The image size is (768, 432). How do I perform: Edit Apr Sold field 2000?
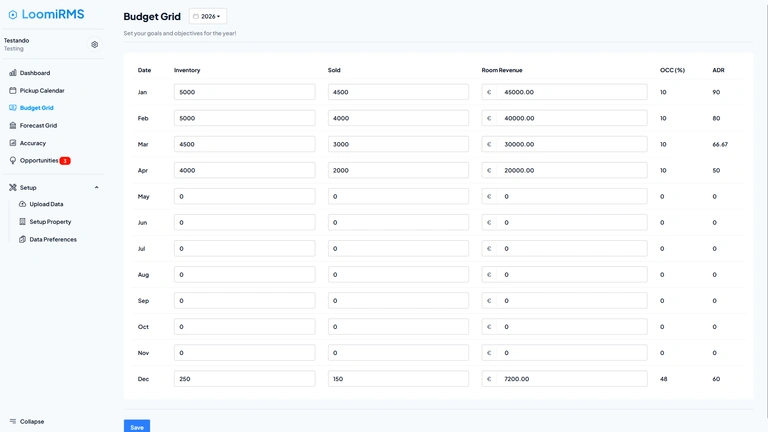(x=398, y=170)
